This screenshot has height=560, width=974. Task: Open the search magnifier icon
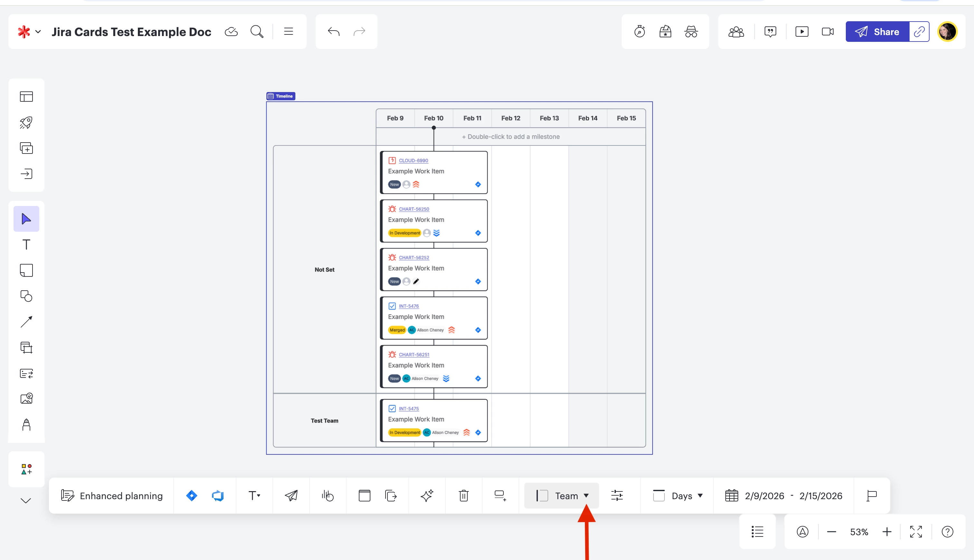click(x=257, y=32)
